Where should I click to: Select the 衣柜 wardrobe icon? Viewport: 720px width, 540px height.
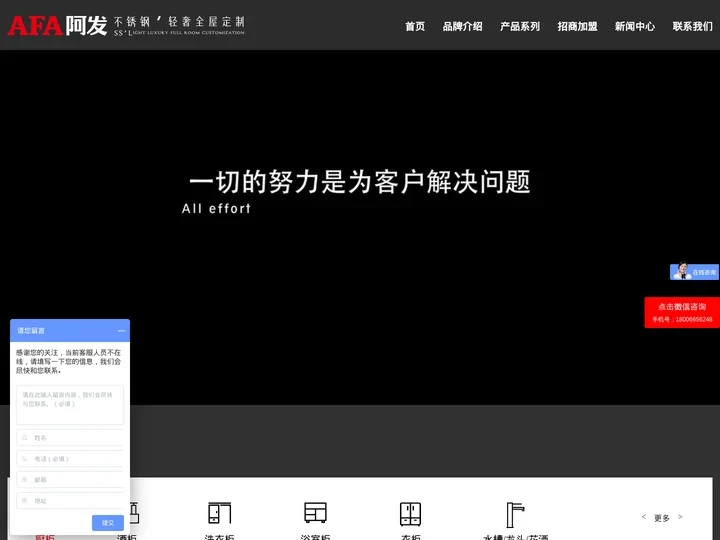[x=411, y=514]
